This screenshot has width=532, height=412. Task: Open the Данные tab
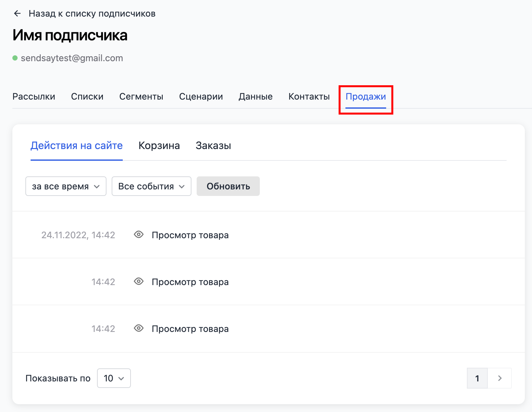pyautogui.click(x=256, y=97)
